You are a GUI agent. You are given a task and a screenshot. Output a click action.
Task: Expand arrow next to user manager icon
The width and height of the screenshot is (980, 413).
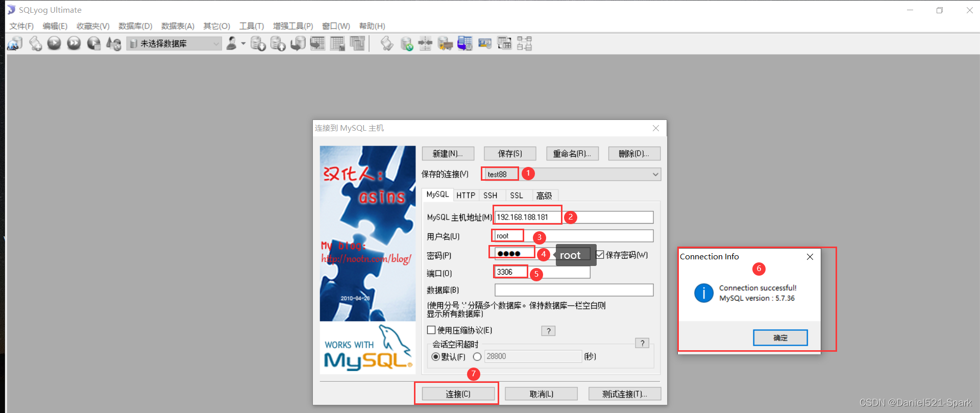(243, 43)
